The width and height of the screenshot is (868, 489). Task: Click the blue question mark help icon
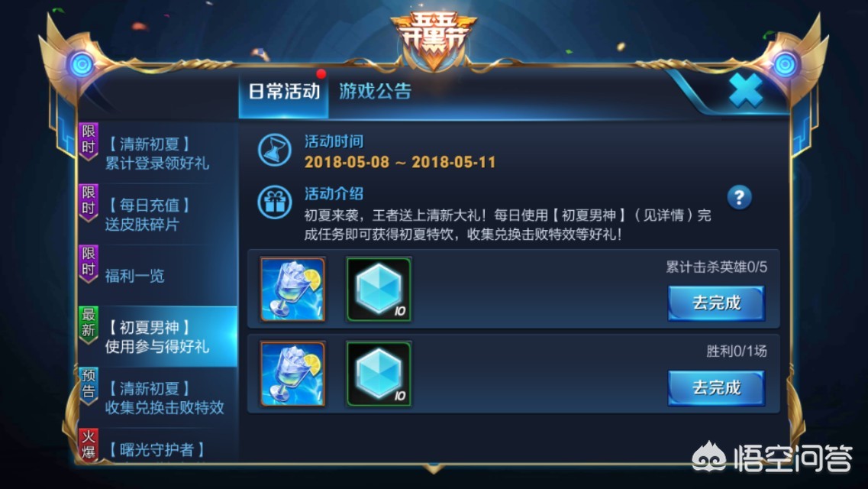point(739,197)
